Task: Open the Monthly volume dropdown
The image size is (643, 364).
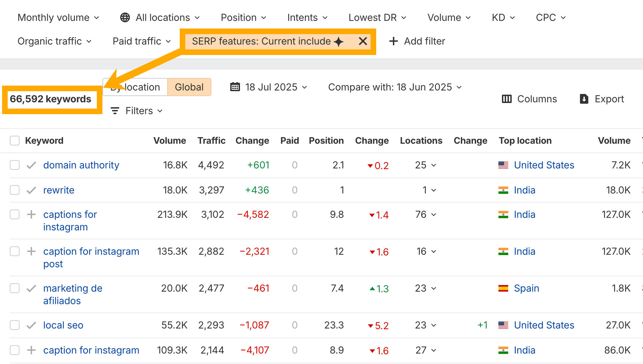Action: tap(58, 17)
